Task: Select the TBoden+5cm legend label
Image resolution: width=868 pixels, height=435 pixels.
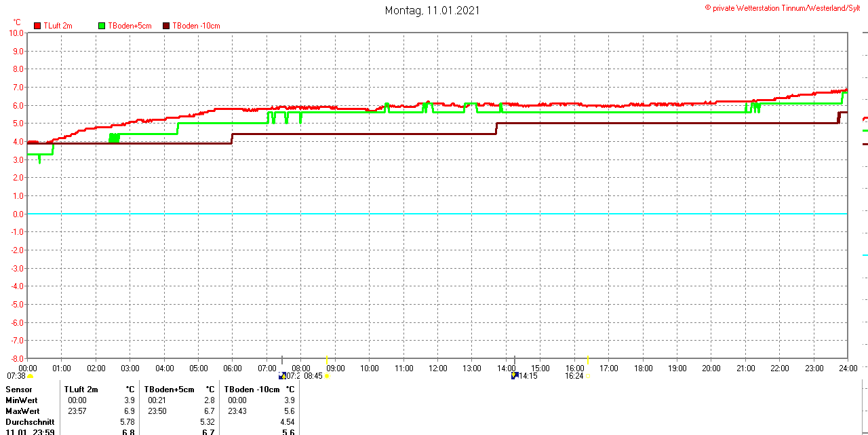Action: (x=130, y=26)
